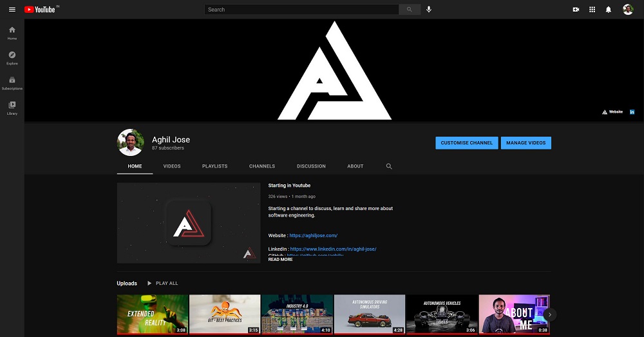Image resolution: width=644 pixels, height=337 pixels.
Task: Switch to the Videos tab
Action: click(x=172, y=166)
